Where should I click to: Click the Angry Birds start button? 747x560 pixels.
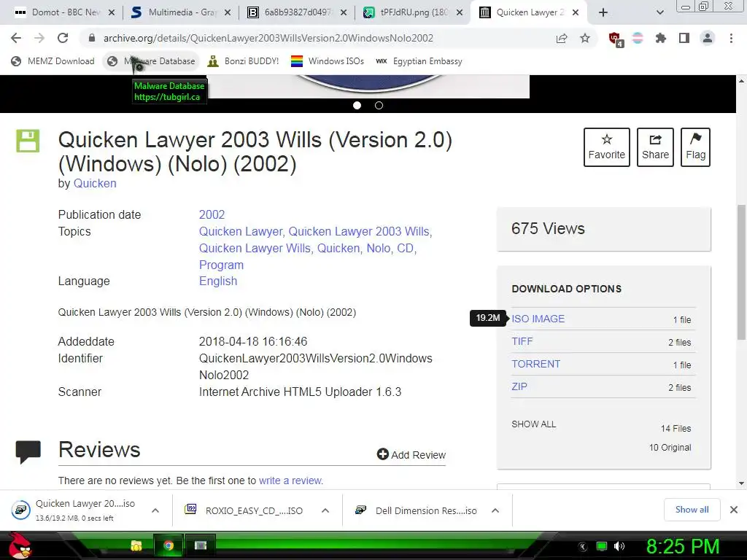click(20, 545)
